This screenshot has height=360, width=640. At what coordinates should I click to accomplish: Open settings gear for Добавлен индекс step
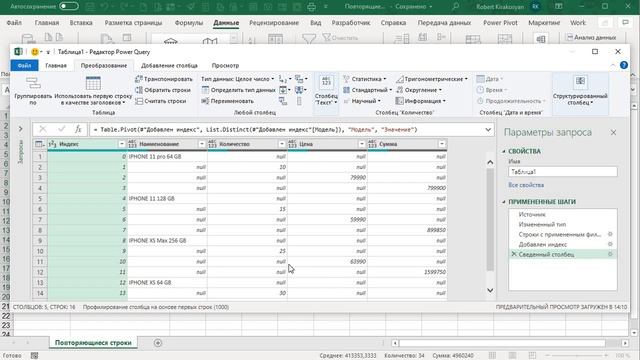[610, 244]
